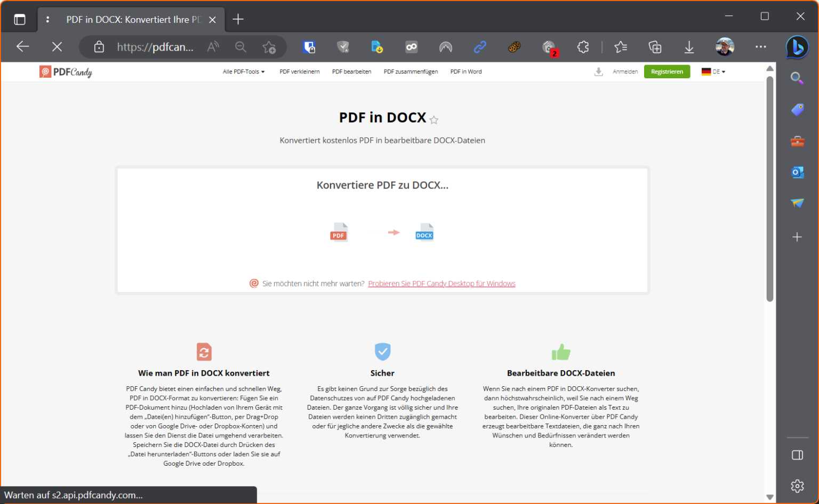
Task: Open the cookie manager extension icon
Action: tap(513, 47)
